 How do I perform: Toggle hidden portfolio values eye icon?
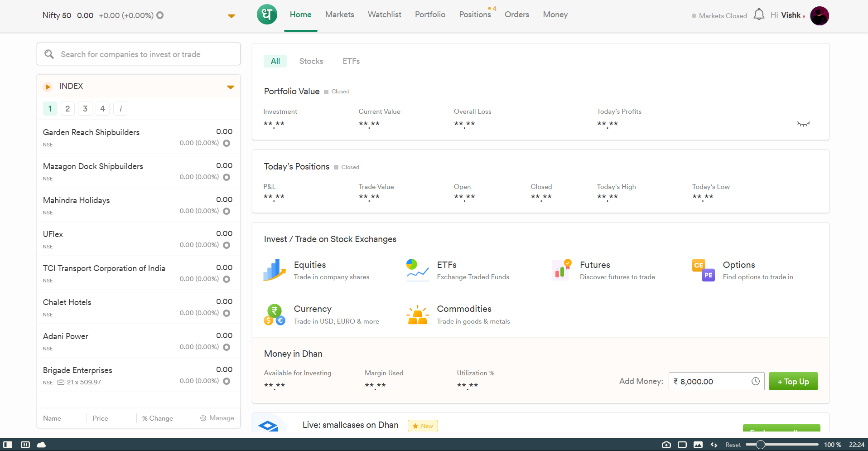click(803, 124)
